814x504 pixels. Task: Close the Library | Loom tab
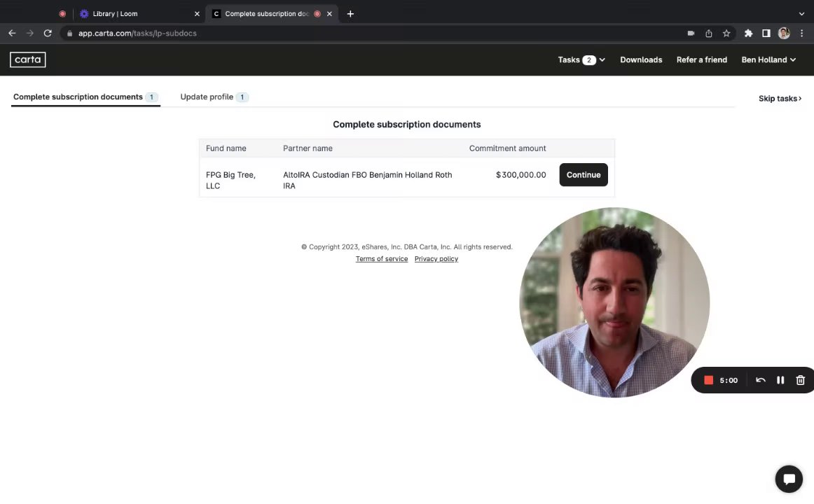point(197,14)
